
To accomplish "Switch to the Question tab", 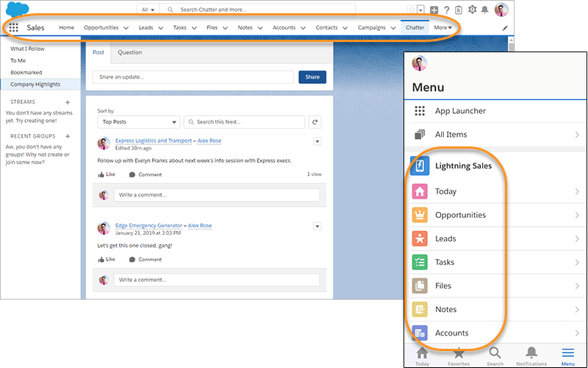I will [x=130, y=52].
